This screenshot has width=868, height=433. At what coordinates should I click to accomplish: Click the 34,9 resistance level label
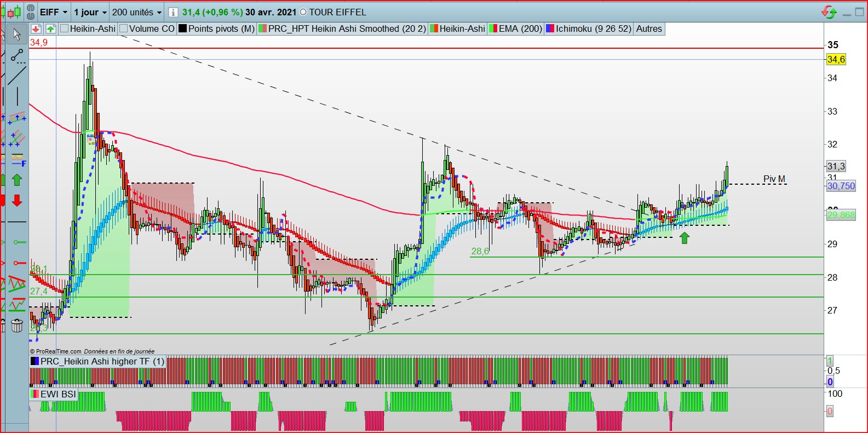point(39,42)
